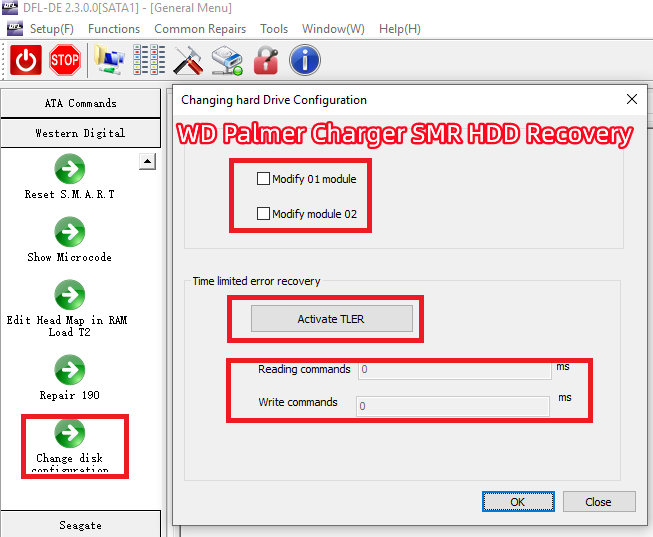Image resolution: width=653 pixels, height=537 pixels.
Task: Click the OK button
Action: click(x=518, y=502)
